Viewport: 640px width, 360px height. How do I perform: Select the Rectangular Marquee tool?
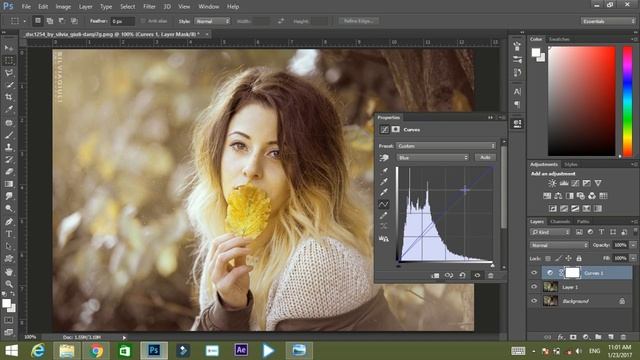[9, 60]
